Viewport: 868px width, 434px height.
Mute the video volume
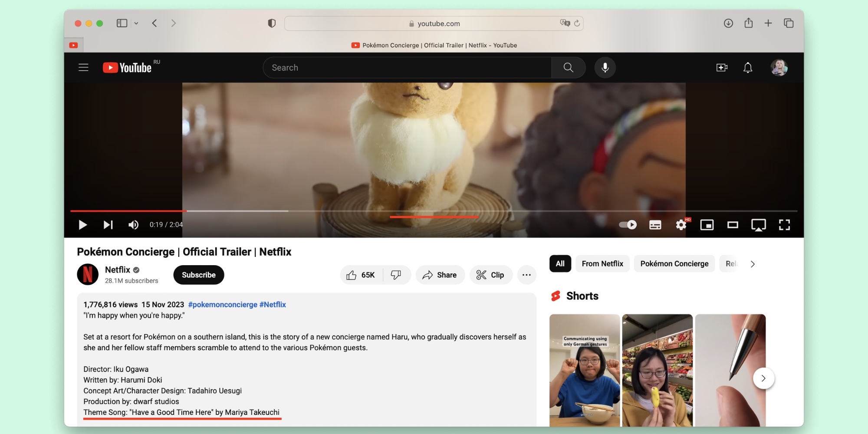133,225
